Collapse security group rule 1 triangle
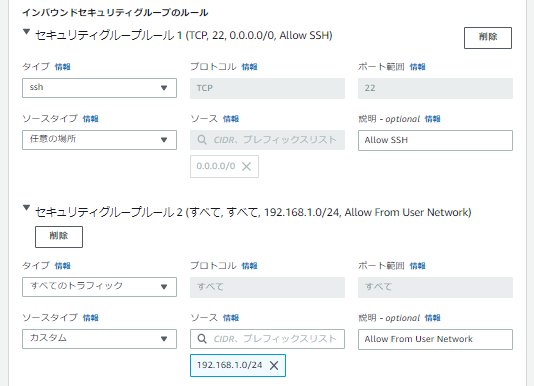Viewport: 534px width, 386px height. click(x=26, y=32)
